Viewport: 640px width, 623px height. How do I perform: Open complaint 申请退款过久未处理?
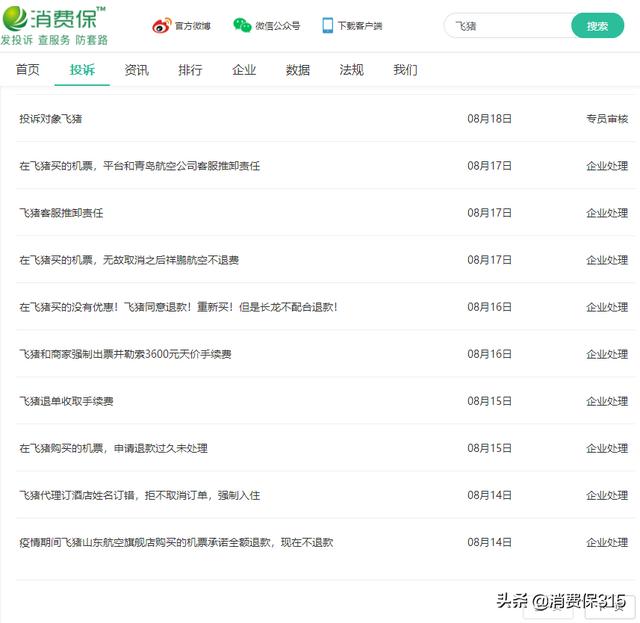[x=113, y=448]
